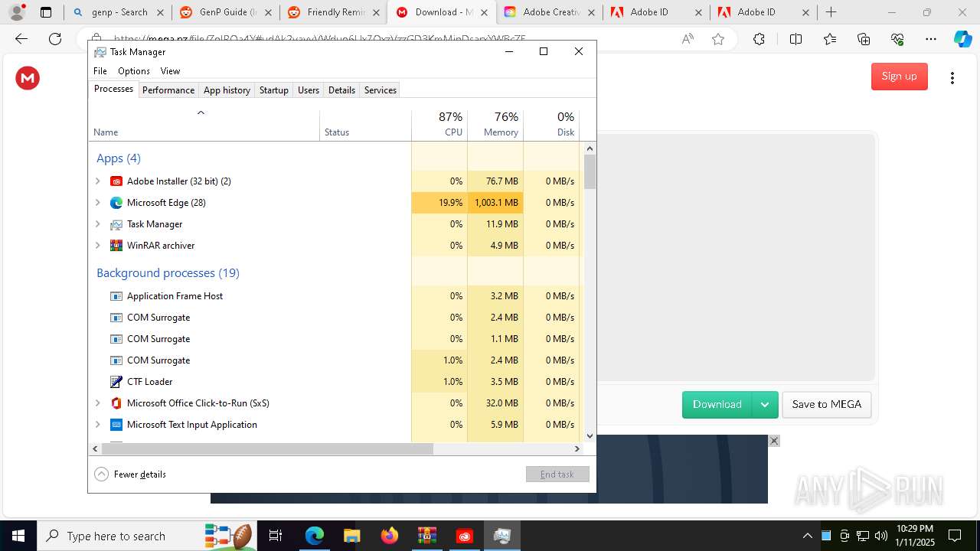980x551 pixels.
Task: Click the Task Manager horizontal scrollbar thumb
Action: 267,449
